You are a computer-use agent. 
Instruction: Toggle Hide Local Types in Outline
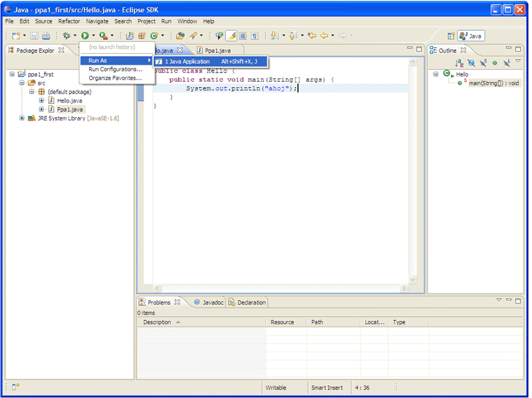click(507, 63)
